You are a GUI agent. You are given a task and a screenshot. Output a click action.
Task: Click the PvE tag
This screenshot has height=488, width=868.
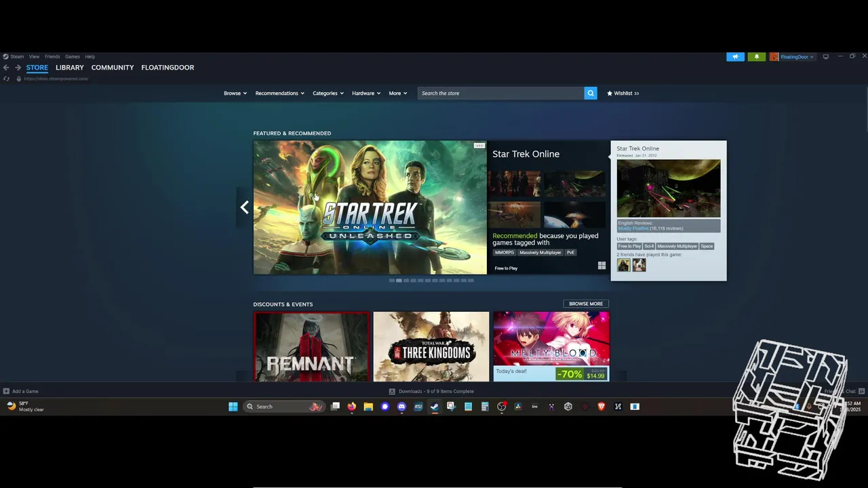[x=571, y=252]
